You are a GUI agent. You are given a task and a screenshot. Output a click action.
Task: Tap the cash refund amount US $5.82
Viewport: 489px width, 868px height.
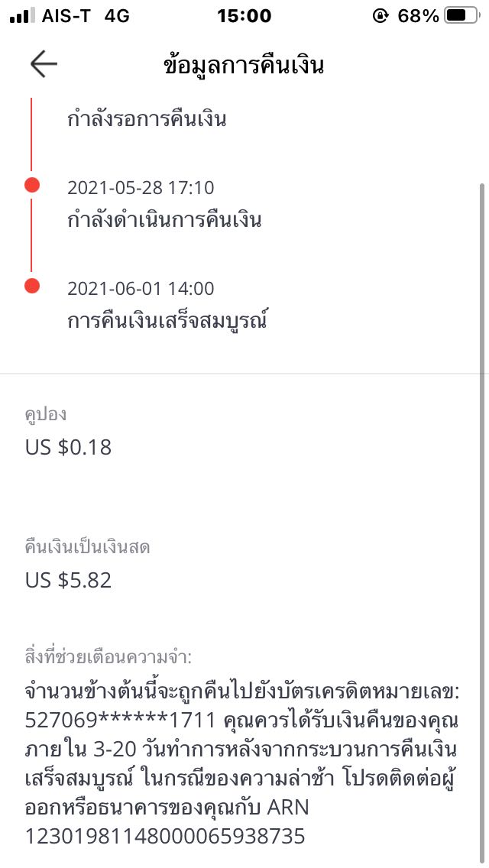tap(68, 580)
